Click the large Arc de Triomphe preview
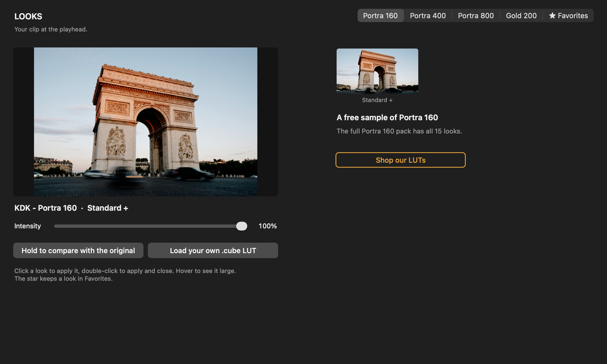Viewport: 607px width, 364px height. (x=146, y=122)
